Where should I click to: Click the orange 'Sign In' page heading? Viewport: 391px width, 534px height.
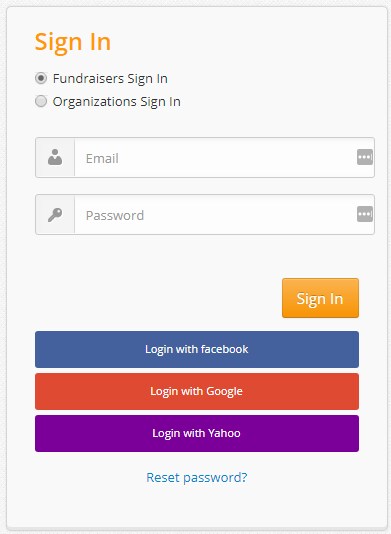point(73,42)
